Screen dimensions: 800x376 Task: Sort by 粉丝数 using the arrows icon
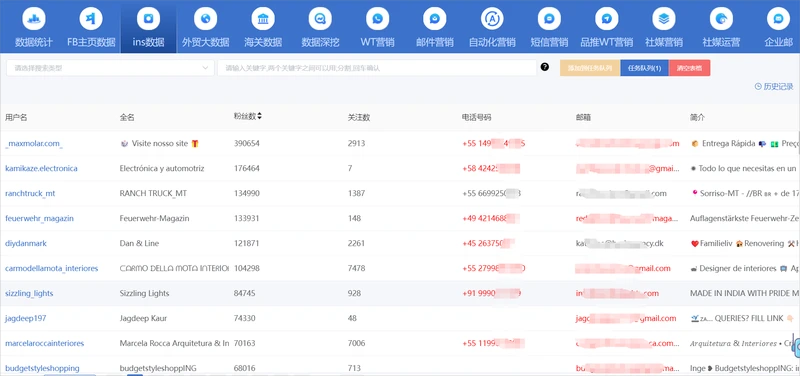pos(260,116)
